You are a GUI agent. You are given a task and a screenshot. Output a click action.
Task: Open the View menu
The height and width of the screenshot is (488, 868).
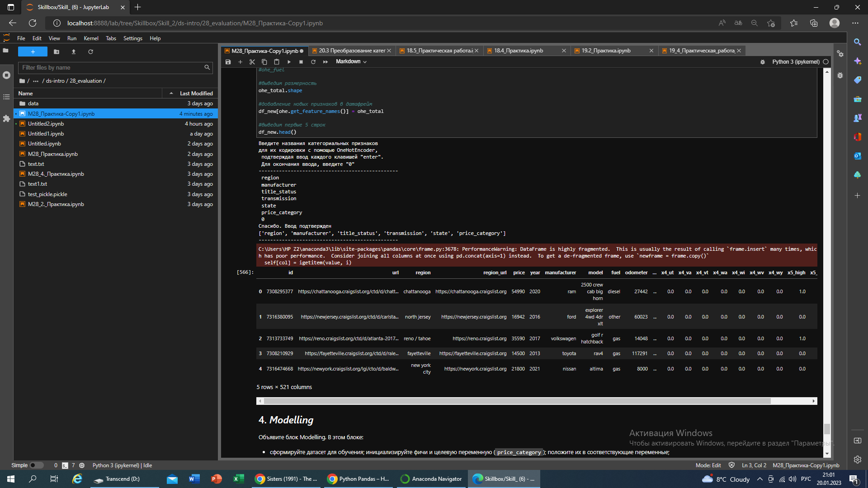(x=54, y=38)
